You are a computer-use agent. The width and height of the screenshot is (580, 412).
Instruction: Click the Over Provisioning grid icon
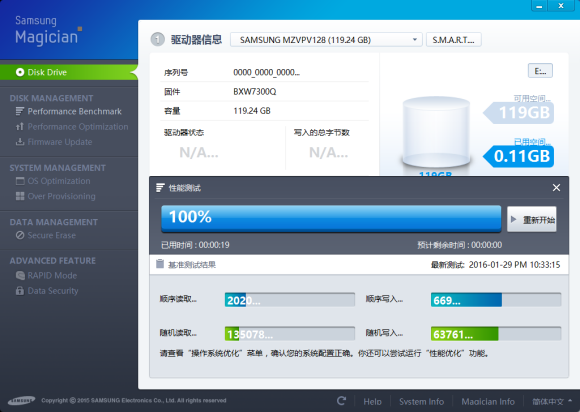pos(20,196)
